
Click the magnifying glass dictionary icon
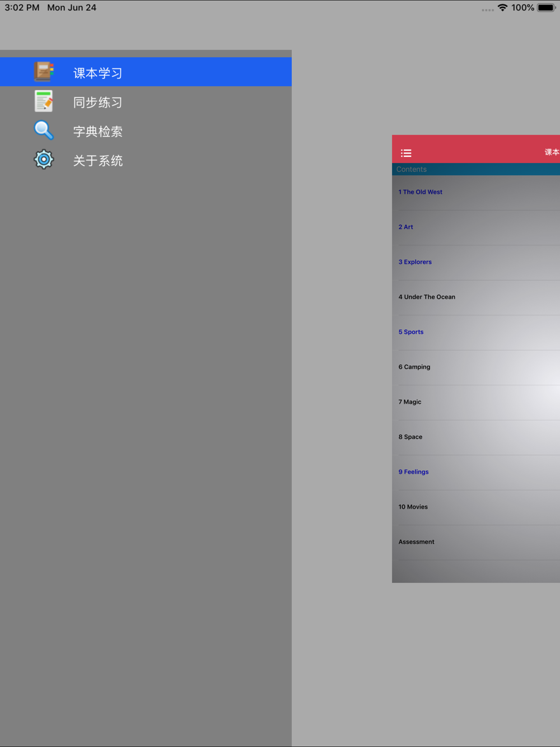click(x=44, y=130)
